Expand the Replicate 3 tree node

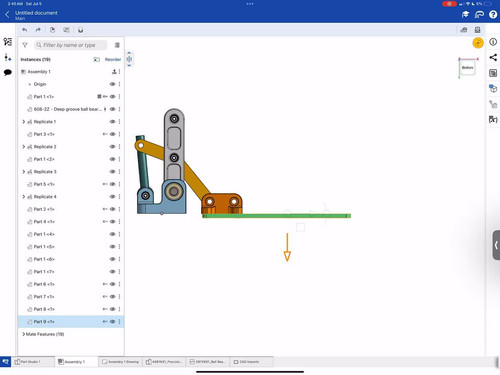(24, 172)
